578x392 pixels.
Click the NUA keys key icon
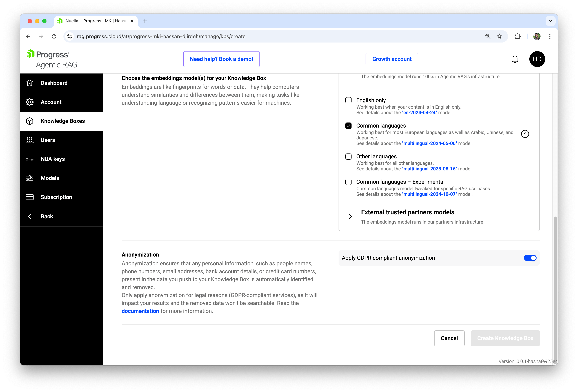[30, 159]
